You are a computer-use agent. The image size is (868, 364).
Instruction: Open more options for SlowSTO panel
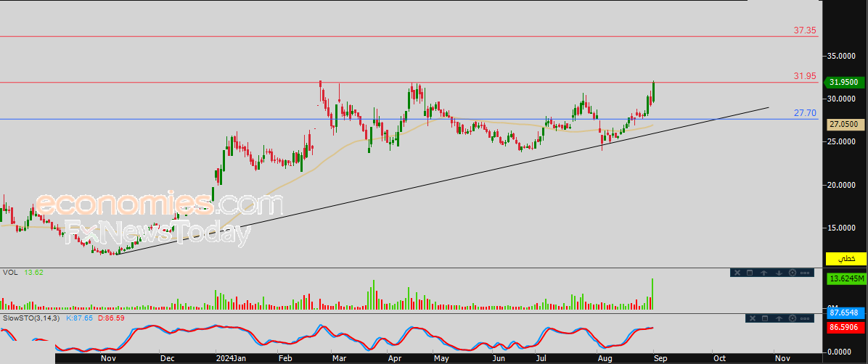[x=806, y=318]
